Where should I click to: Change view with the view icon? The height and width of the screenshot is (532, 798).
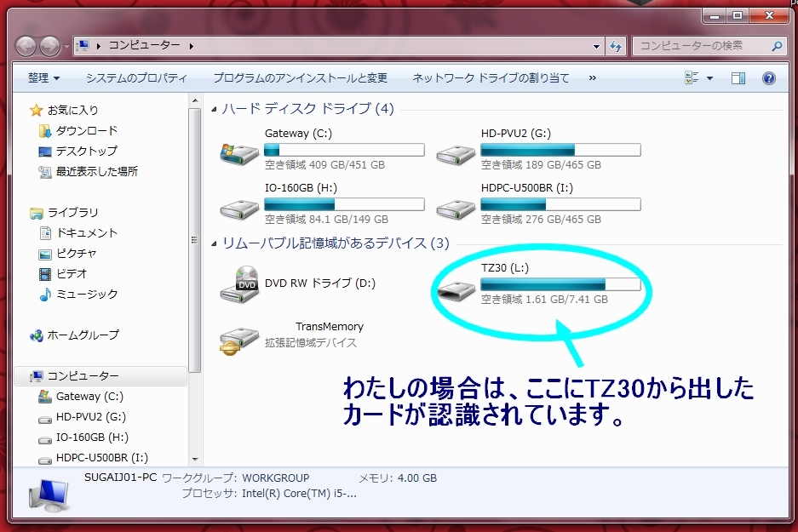tap(692, 77)
